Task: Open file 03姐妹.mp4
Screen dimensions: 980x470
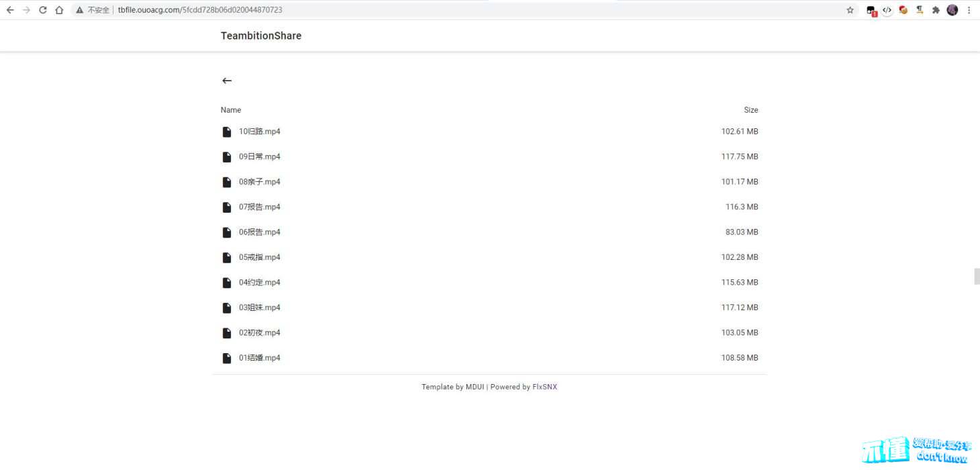Action: coord(259,308)
